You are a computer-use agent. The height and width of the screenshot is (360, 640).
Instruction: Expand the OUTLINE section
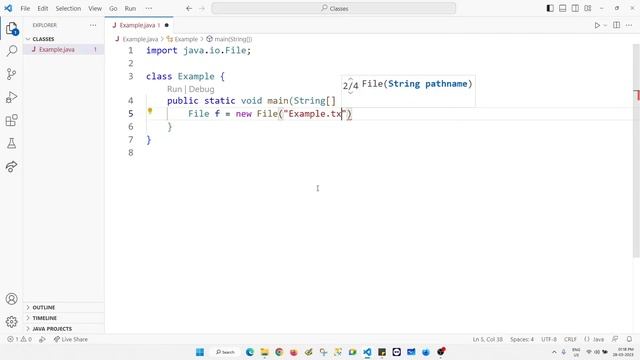[63, 307]
